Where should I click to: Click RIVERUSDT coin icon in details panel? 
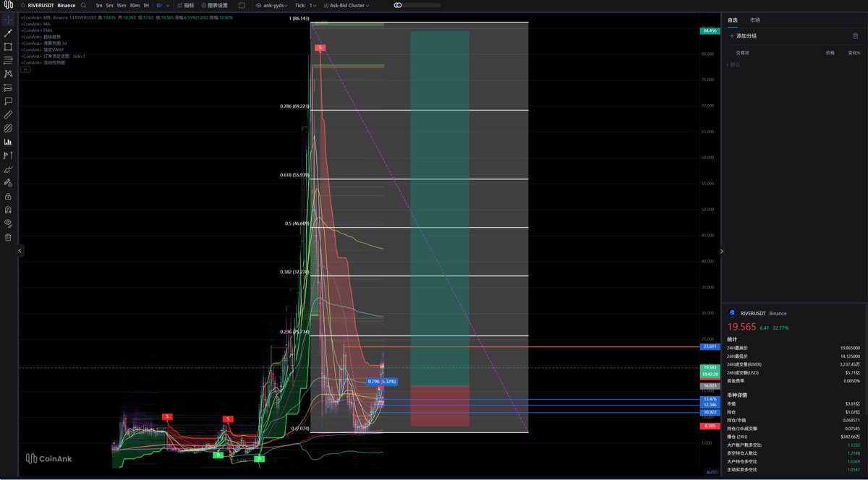(732, 313)
